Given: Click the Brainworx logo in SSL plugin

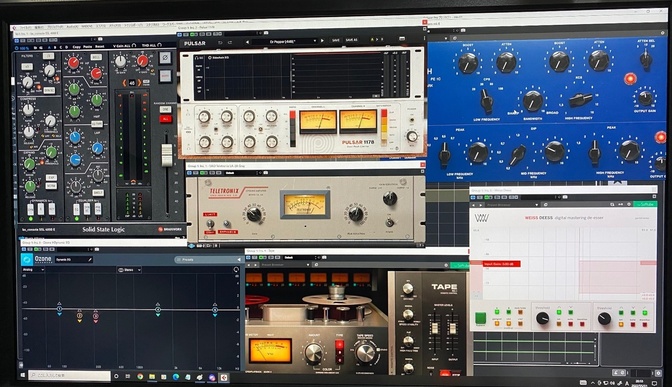Looking at the screenshot, I should pyautogui.click(x=170, y=229).
